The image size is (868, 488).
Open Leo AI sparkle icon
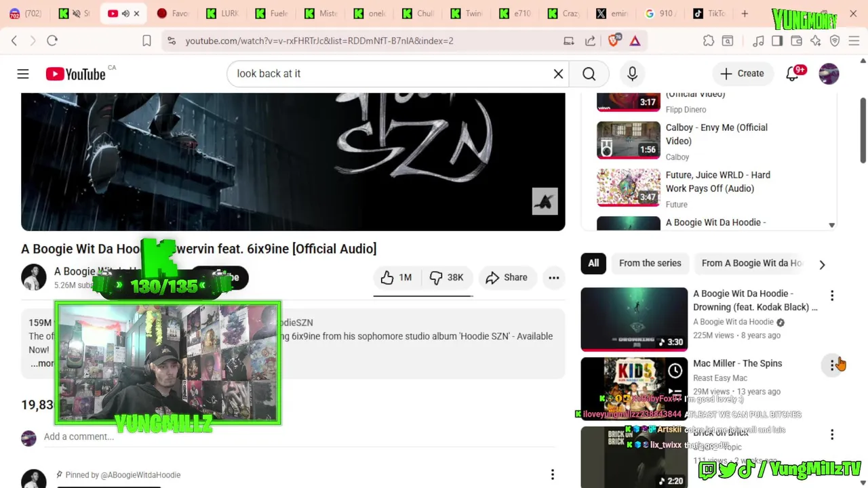tap(816, 41)
